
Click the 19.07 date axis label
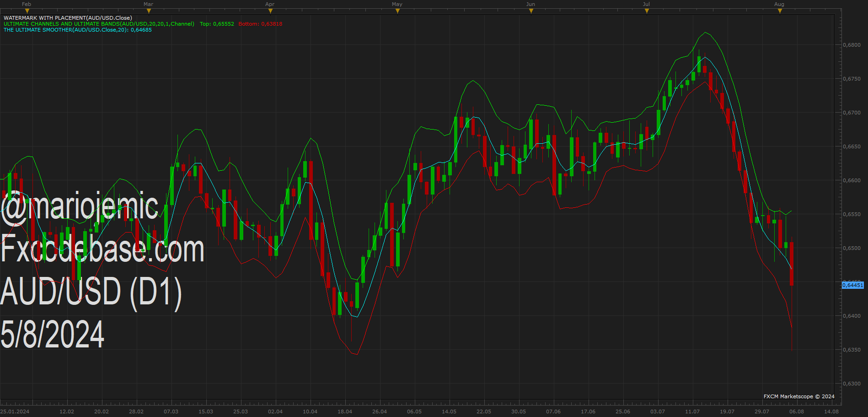tap(727, 412)
